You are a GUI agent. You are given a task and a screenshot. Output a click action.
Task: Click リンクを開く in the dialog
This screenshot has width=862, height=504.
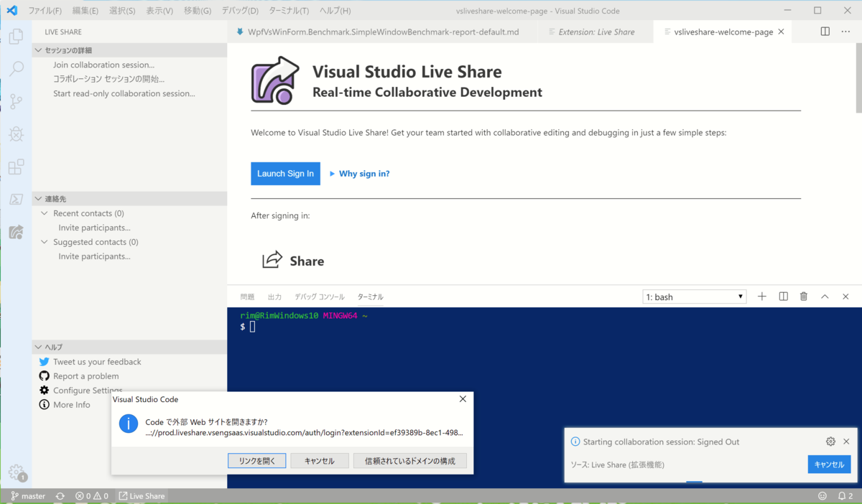257,461
